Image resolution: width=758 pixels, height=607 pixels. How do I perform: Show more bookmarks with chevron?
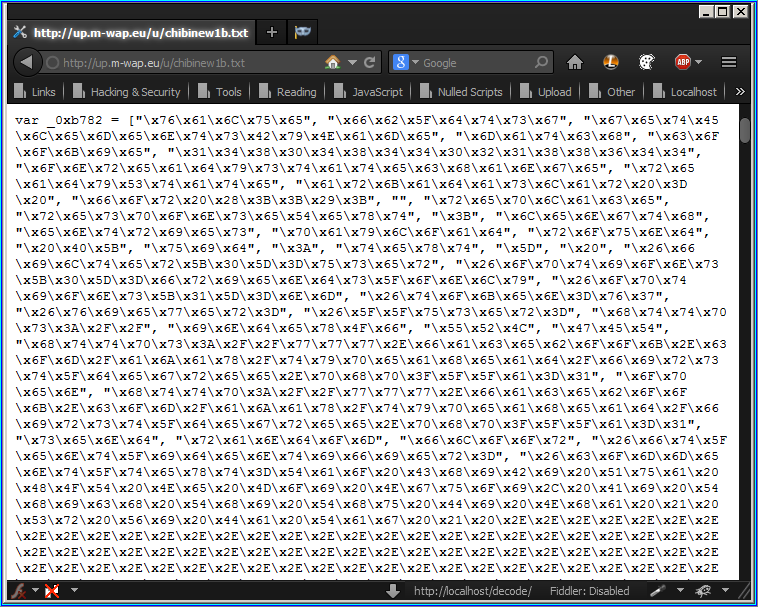[x=740, y=91]
